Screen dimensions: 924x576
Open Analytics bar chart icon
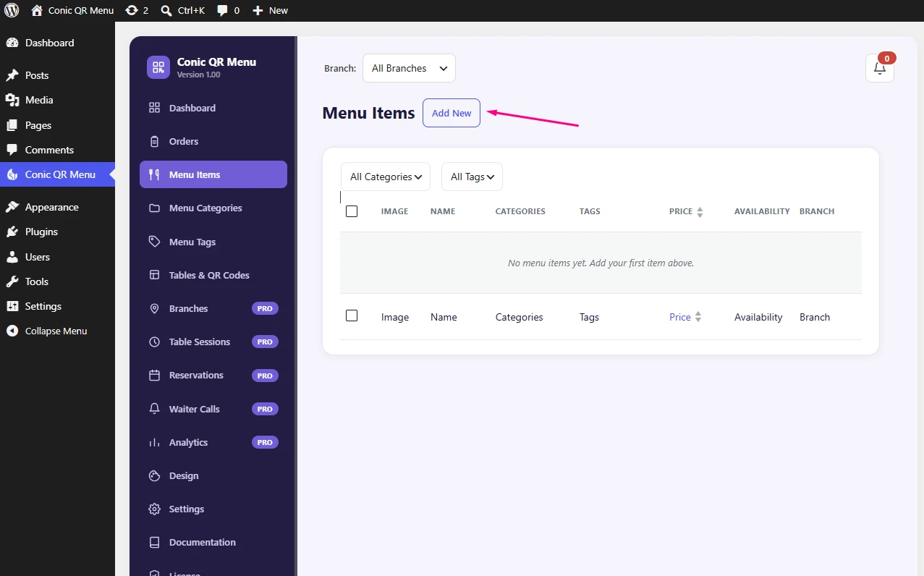[x=154, y=442]
